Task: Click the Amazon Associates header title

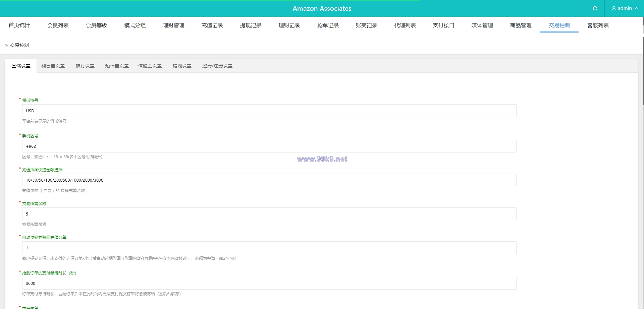Action: click(x=322, y=8)
